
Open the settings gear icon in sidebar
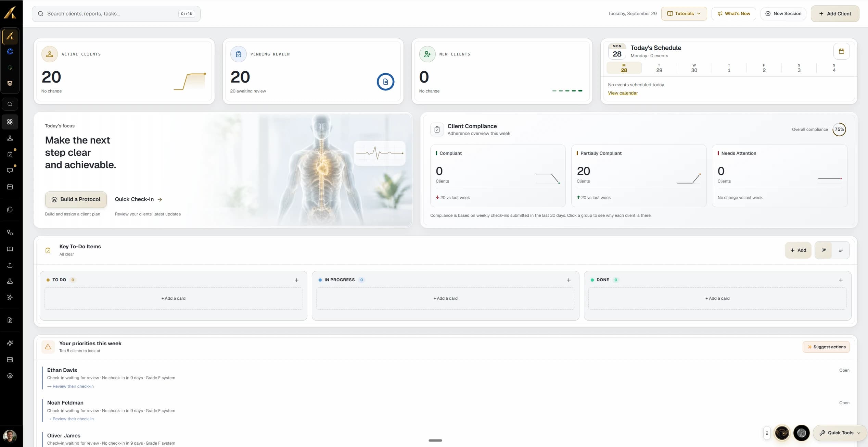coord(10,376)
